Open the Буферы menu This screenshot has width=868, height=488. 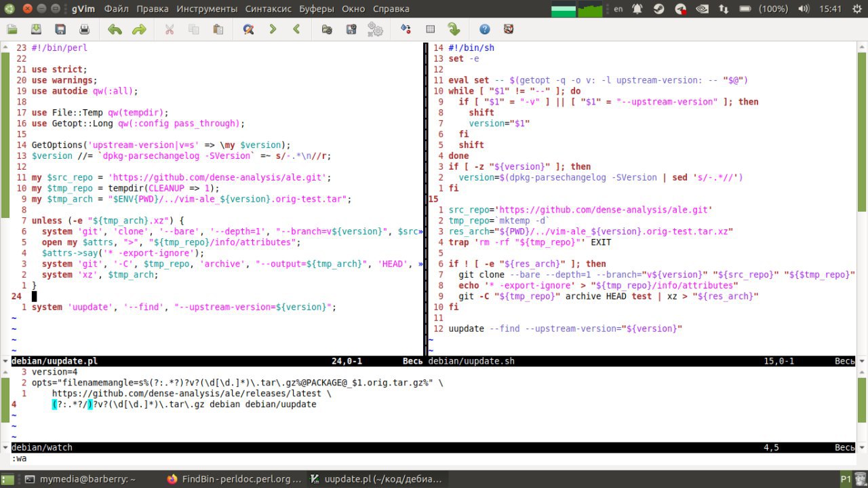[317, 9]
